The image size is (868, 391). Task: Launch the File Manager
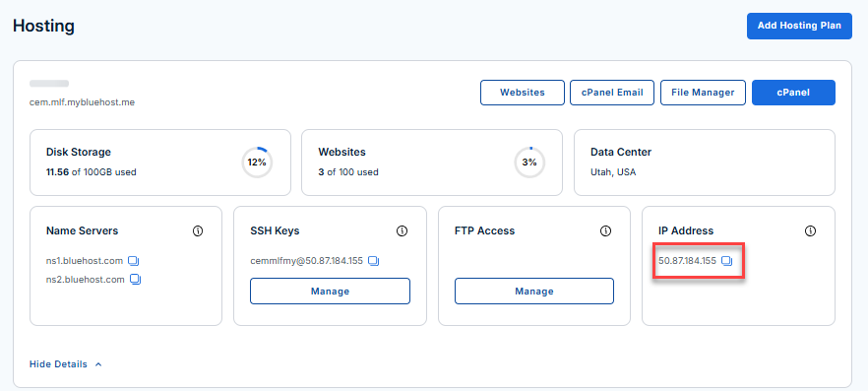click(703, 93)
